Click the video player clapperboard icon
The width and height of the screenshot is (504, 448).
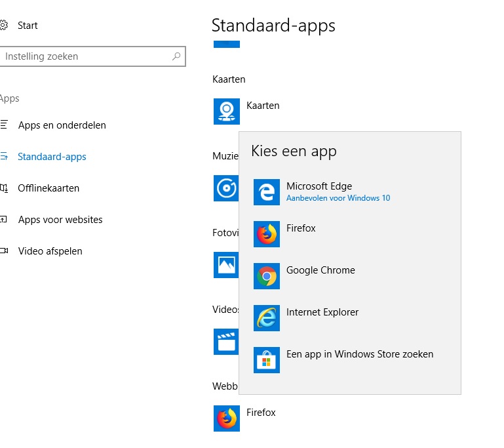pos(226,342)
